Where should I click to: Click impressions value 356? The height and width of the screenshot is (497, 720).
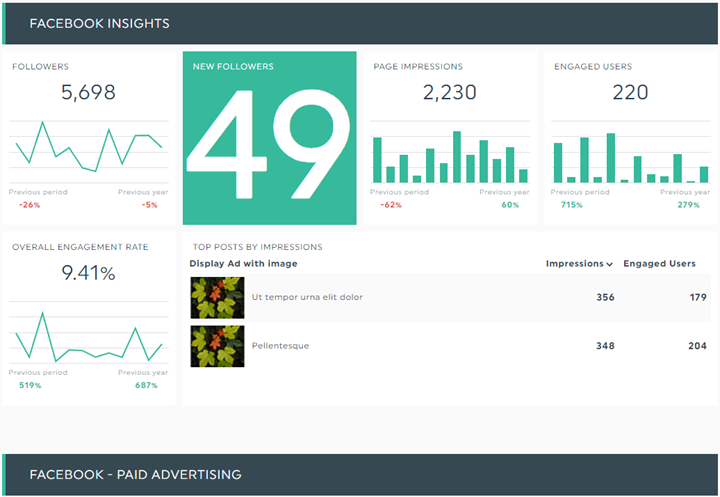coord(605,297)
